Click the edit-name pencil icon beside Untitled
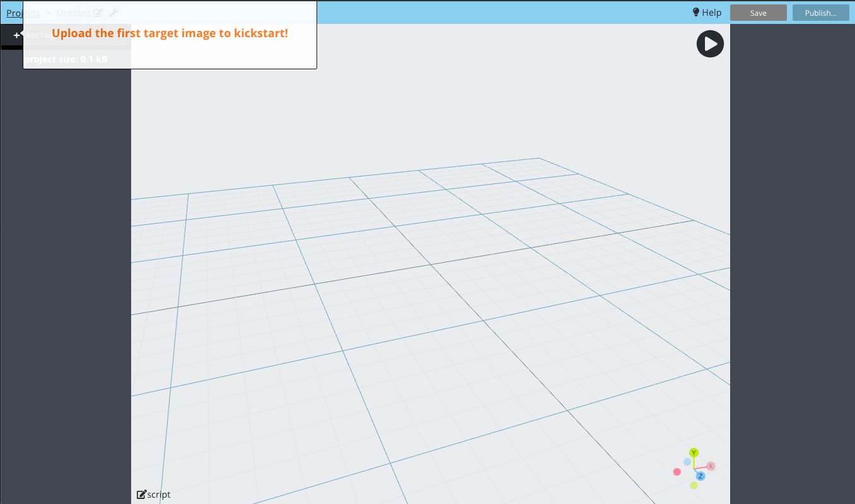 pyautogui.click(x=98, y=13)
